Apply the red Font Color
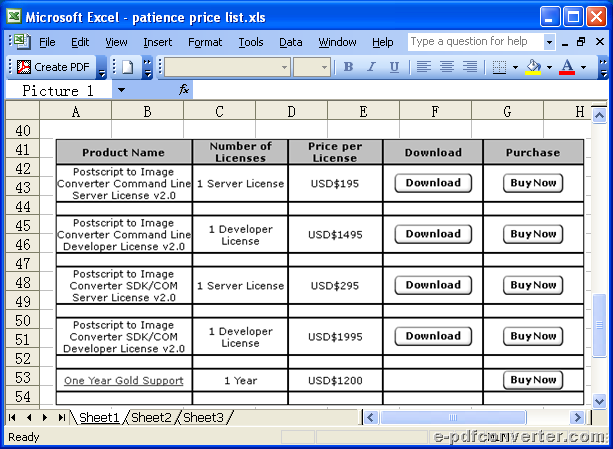 point(567,67)
